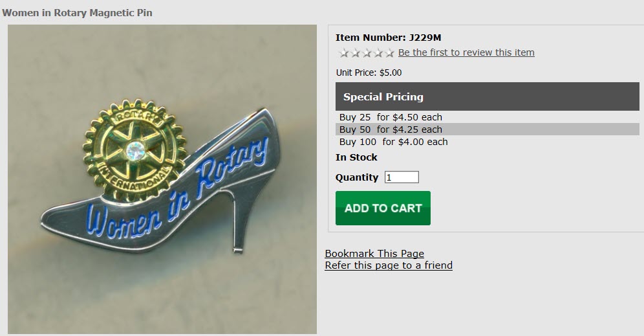644x336 pixels.
Task: Click the Women in Rotary Magnetic Pin title
Action: pyautogui.click(x=77, y=13)
